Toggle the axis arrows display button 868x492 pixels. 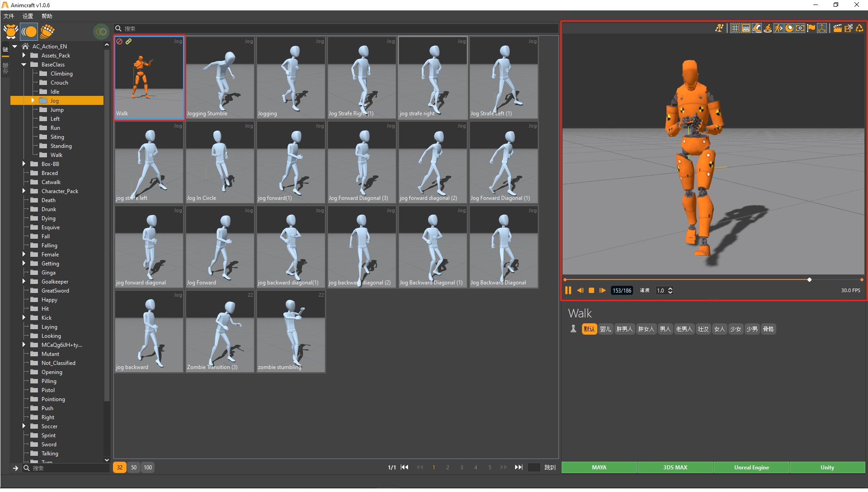point(822,28)
